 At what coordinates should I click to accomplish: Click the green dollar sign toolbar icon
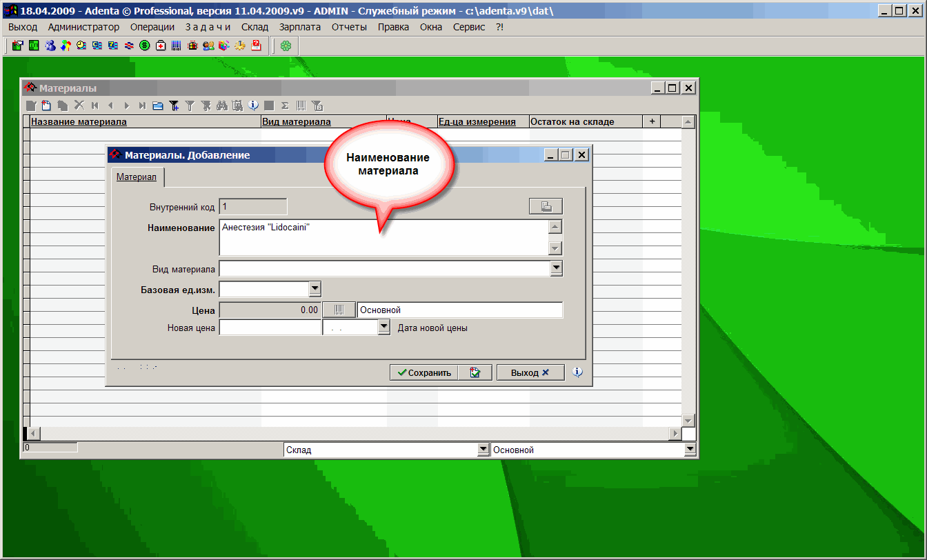(145, 46)
